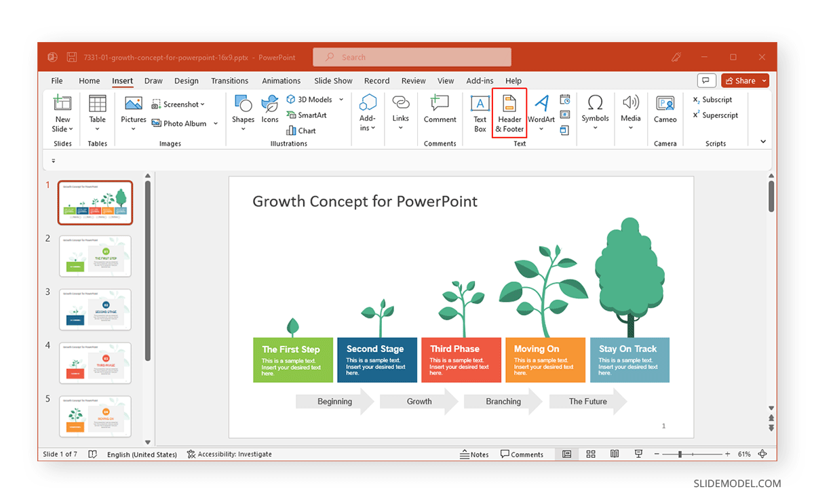Click Accessibility: Investigate in status bar
The height and width of the screenshot is (504, 814).
(229, 454)
